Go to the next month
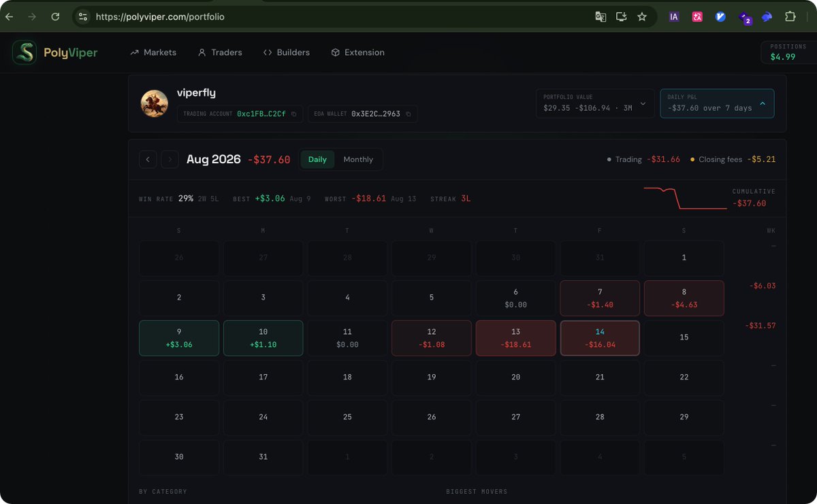Screen dimensions: 817x504 [x=170, y=159]
